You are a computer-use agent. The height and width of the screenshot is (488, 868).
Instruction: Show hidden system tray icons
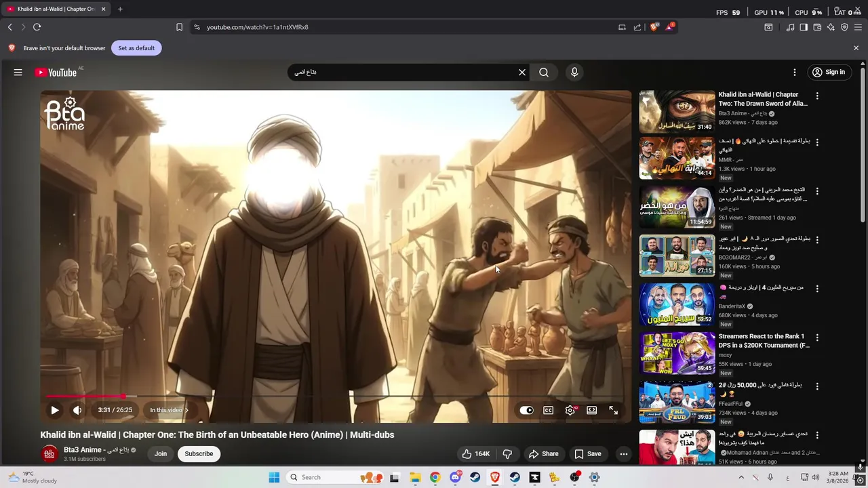coord(741,477)
